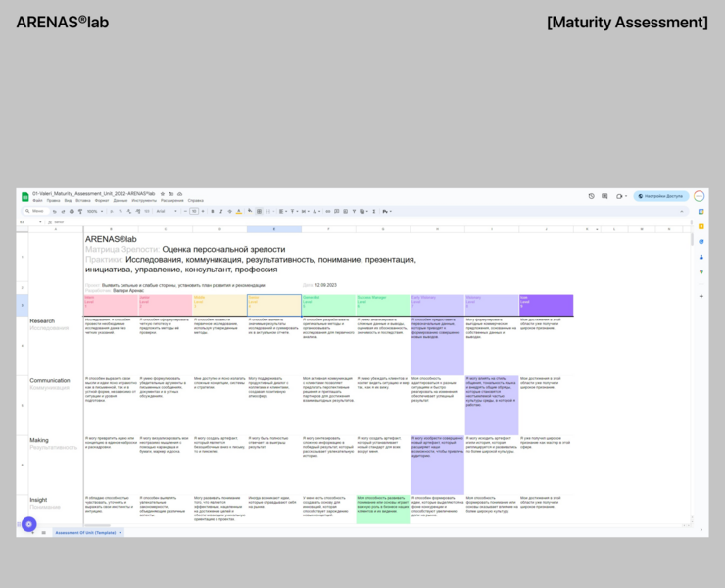The width and height of the screenshot is (725, 588).
Task: Star the spreadsheet document
Action: [161, 194]
